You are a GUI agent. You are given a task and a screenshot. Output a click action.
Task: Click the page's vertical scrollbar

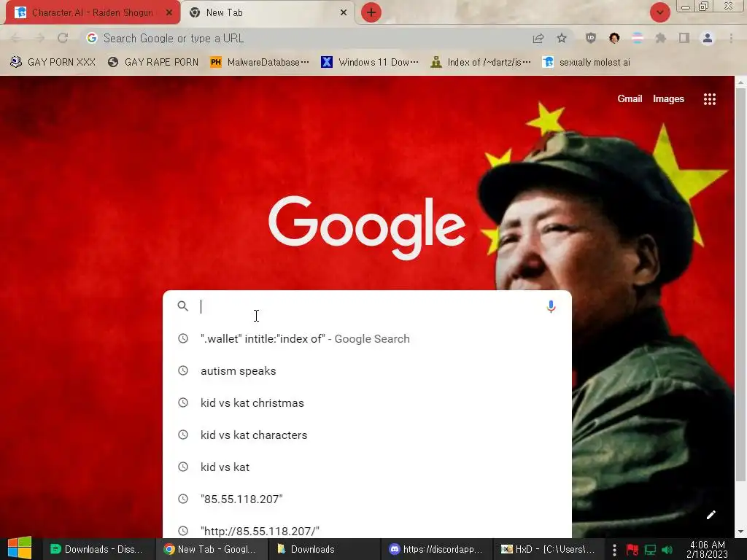(740, 284)
